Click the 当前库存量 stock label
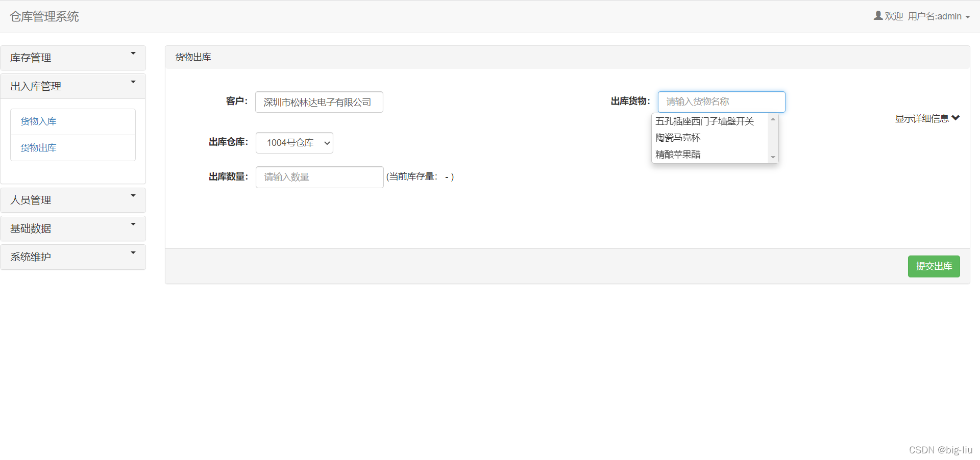The image size is (980, 460). (420, 176)
